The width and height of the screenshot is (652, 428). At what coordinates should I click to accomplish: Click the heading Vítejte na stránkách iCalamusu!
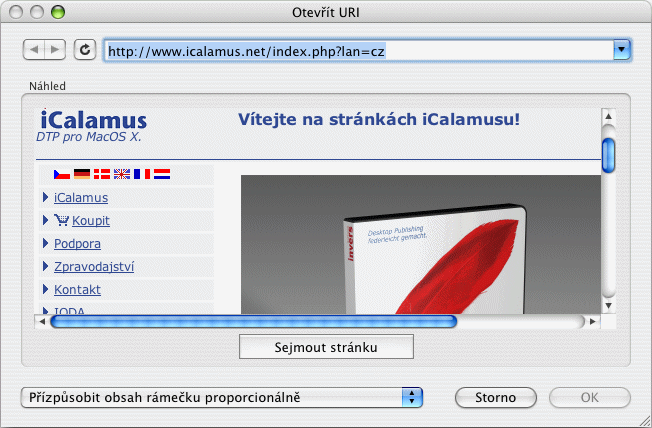(x=379, y=119)
